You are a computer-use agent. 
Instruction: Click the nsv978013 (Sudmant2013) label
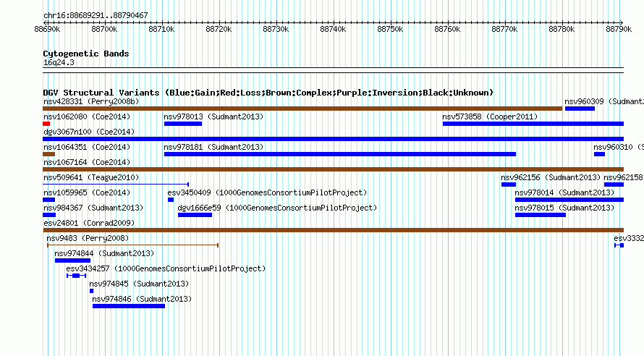pyautogui.click(x=213, y=116)
